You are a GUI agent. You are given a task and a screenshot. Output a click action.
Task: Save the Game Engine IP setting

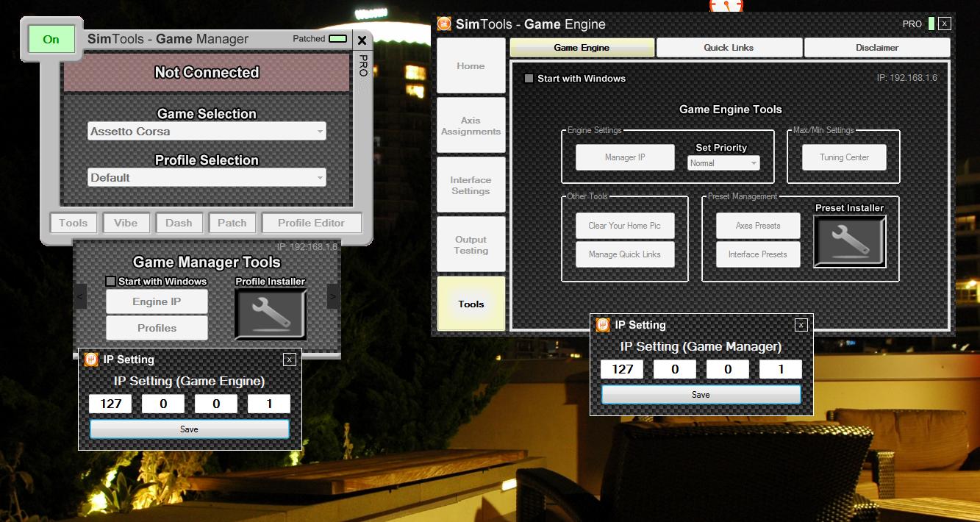click(x=190, y=429)
